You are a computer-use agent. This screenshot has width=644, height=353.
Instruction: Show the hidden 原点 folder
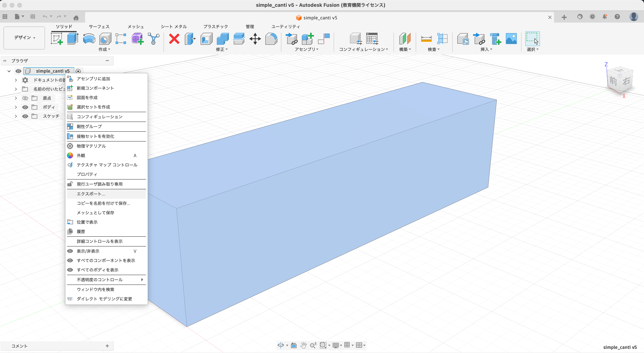coord(25,98)
